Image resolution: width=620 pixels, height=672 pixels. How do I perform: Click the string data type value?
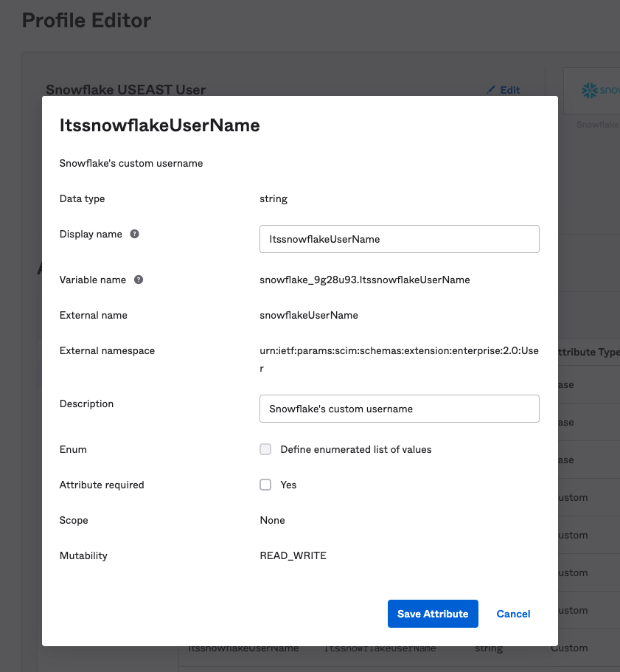point(274,199)
